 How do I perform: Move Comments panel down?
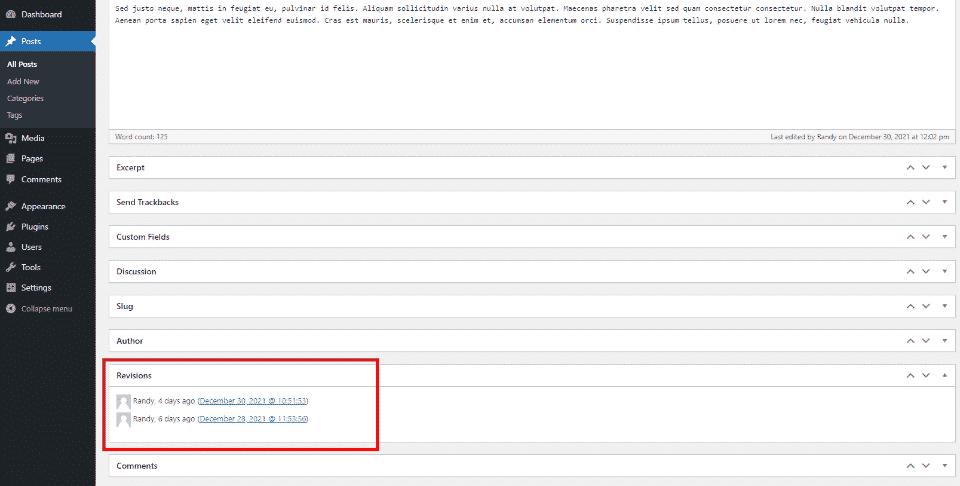click(926, 466)
